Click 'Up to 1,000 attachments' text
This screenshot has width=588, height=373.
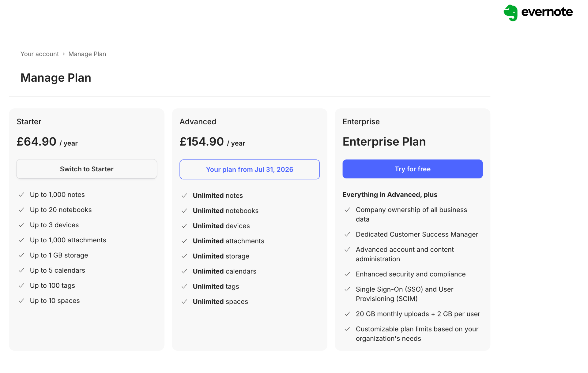pyautogui.click(x=68, y=240)
